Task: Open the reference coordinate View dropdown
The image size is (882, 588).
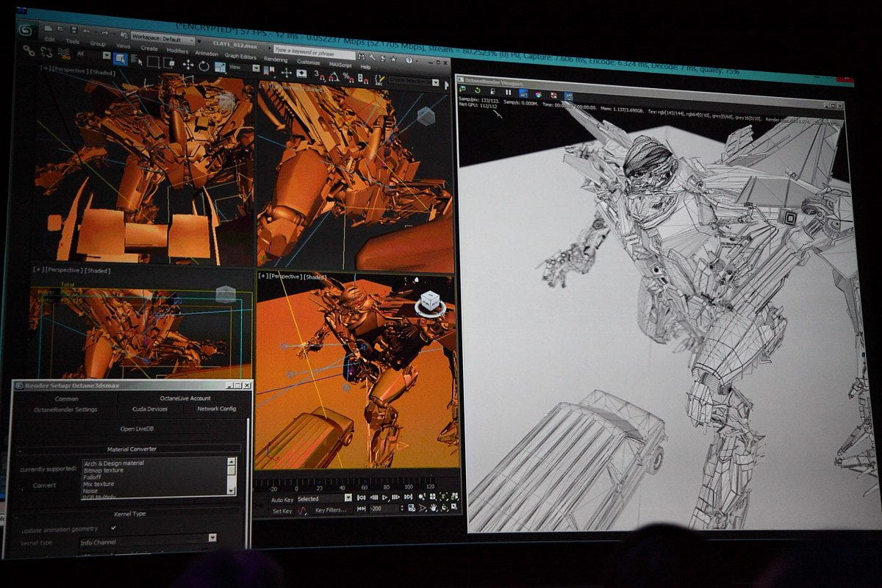Action: pyautogui.click(x=245, y=68)
